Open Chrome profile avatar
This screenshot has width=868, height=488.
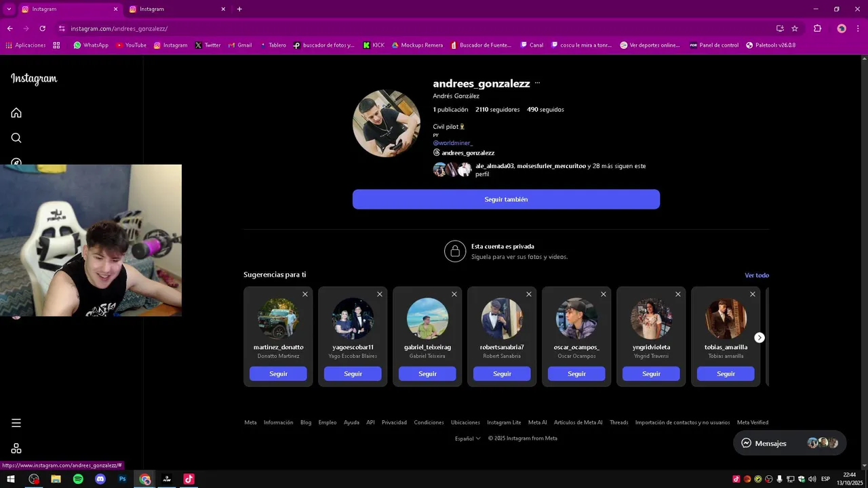(x=842, y=28)
